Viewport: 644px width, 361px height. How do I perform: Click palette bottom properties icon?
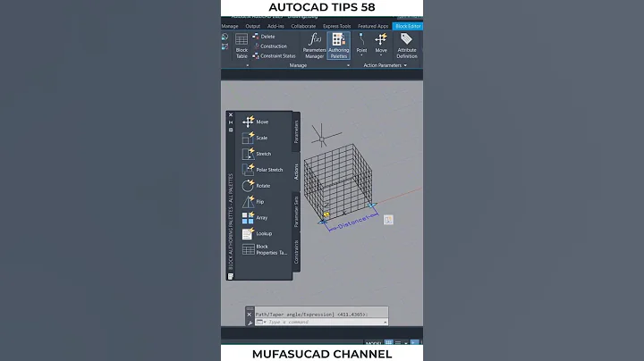[x=231, y=276]
